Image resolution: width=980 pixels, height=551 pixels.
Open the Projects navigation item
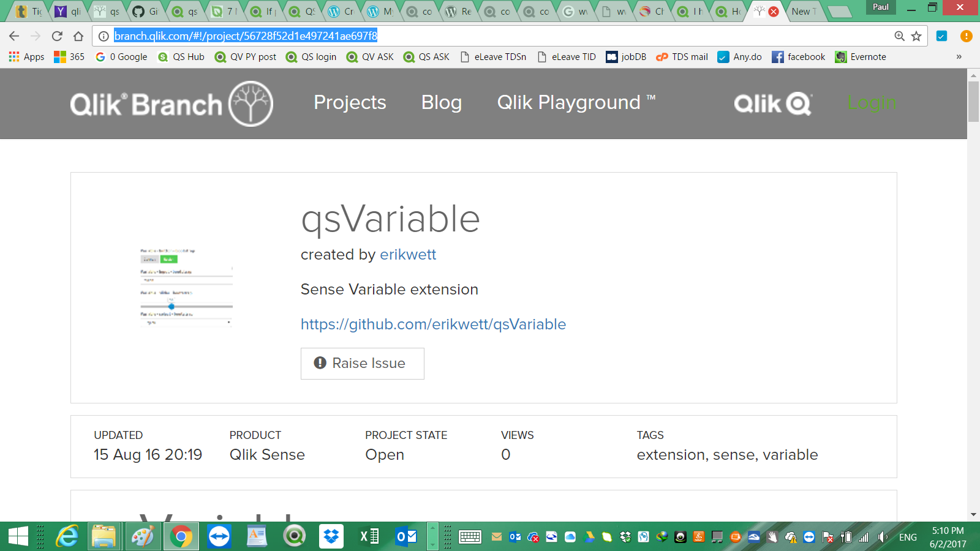[350, 103]
